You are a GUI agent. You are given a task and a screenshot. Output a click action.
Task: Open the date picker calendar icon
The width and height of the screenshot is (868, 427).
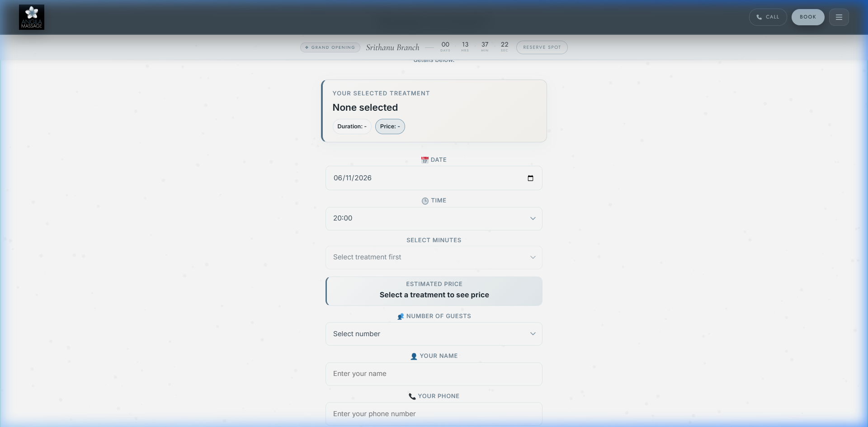click(530, 178)
